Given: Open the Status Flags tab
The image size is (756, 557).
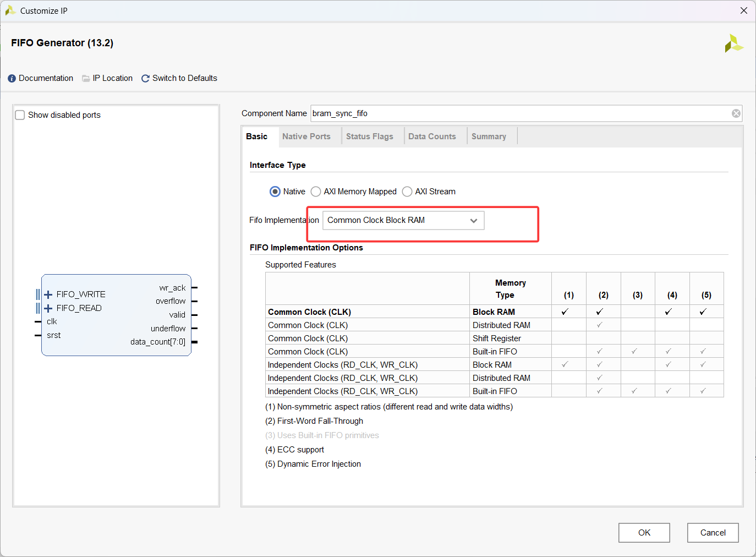Looking at the screenshot, I should pos(370,136).
